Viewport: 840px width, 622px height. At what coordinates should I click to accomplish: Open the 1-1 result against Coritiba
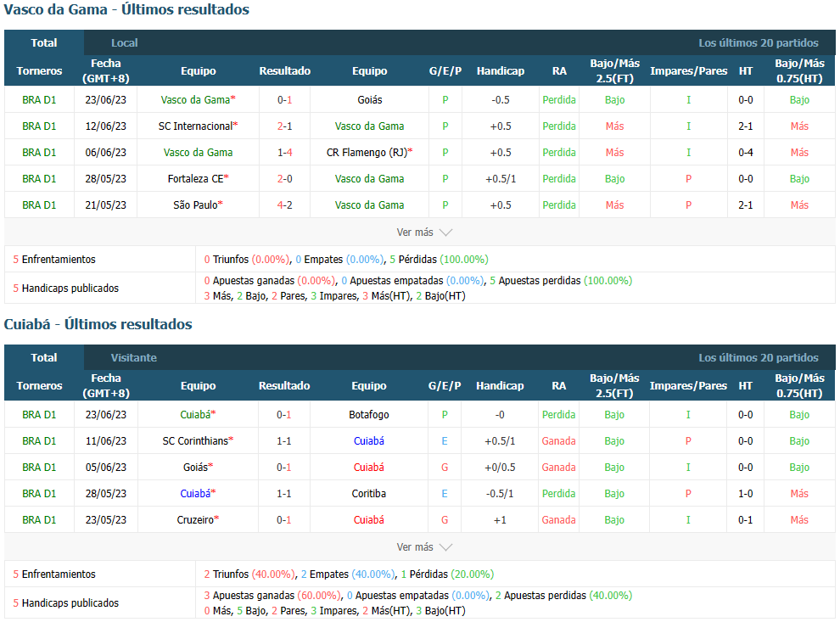click(284, 493)
